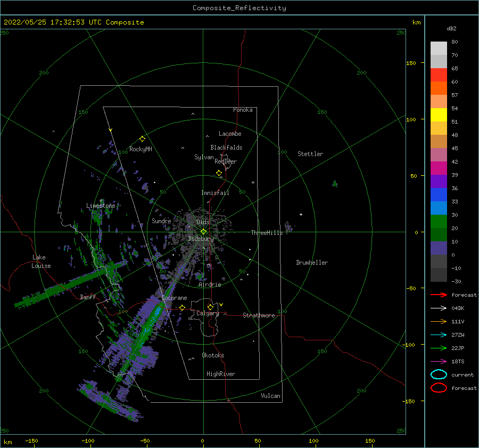Click the 20 dBZ green color swatch
This screenshot has width=479, height=448.
[x=439, y=221]
